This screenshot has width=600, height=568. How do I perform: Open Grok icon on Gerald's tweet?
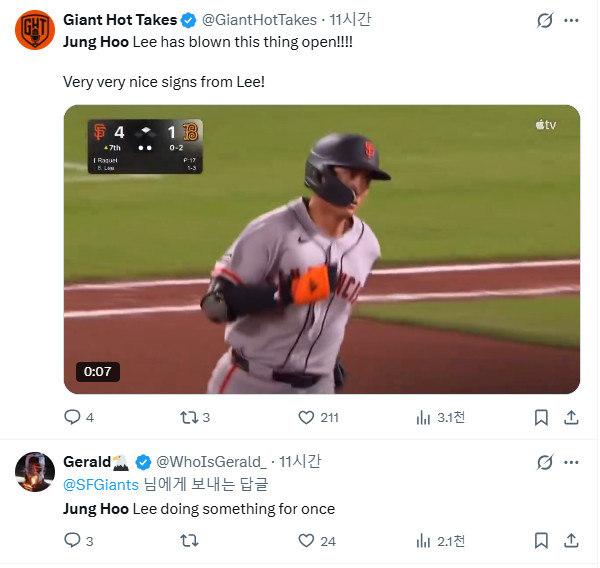(545, 462)
